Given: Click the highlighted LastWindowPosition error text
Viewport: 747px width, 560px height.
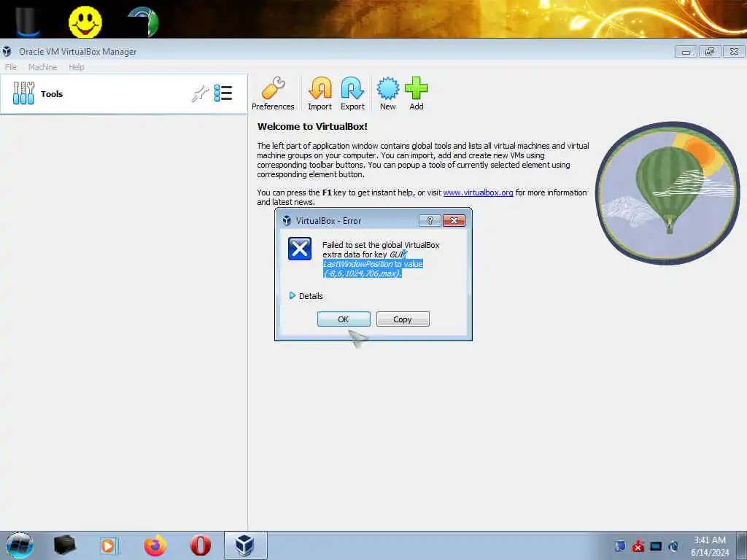Looking at the screenshot, I should (x=373, y=268).
